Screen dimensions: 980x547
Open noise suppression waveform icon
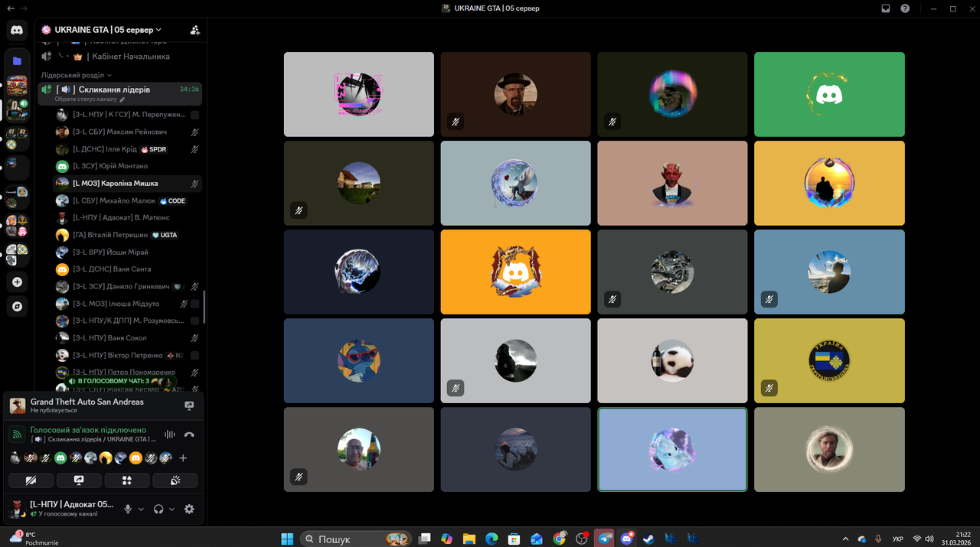pos(169,435)
